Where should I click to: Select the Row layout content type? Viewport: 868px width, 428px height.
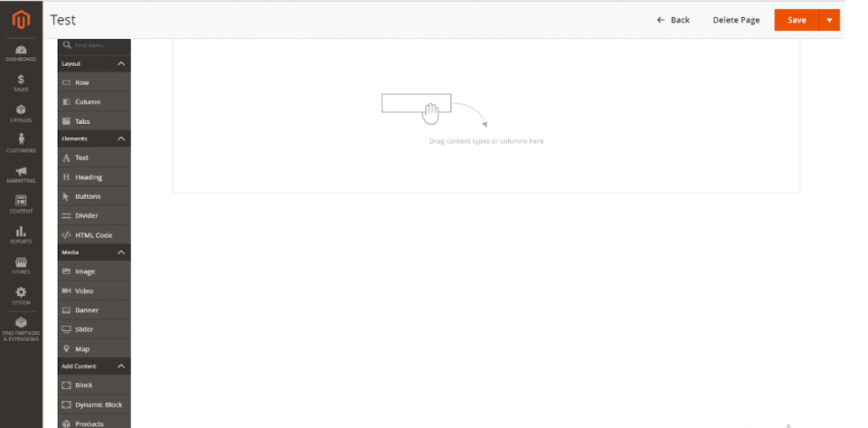[x=94, y=82]
